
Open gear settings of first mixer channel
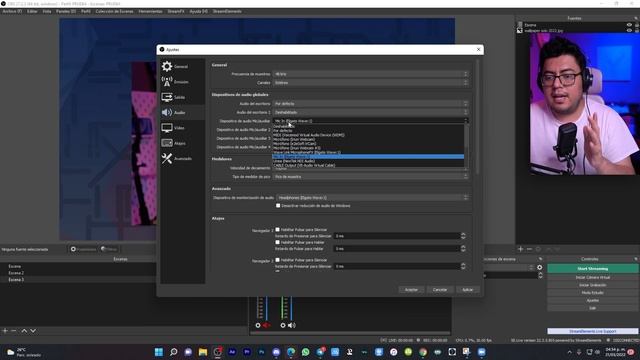[258, 325]
